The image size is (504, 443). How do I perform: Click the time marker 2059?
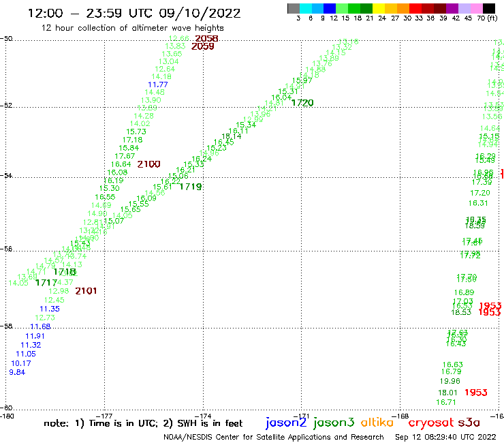click(202, 46)
